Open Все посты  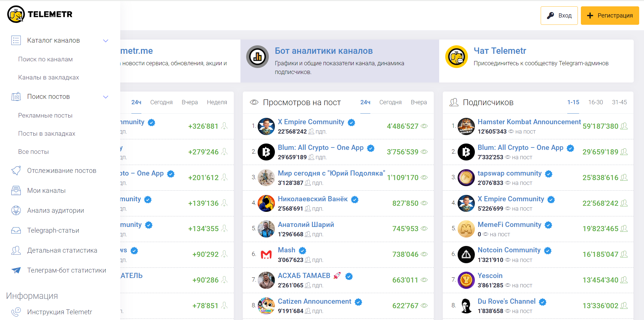tap(33, 152)
